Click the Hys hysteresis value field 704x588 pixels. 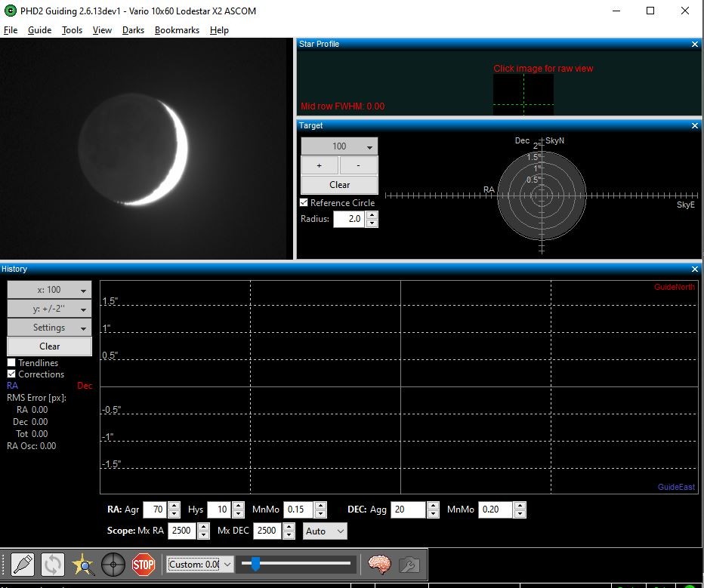pos(220,509)
